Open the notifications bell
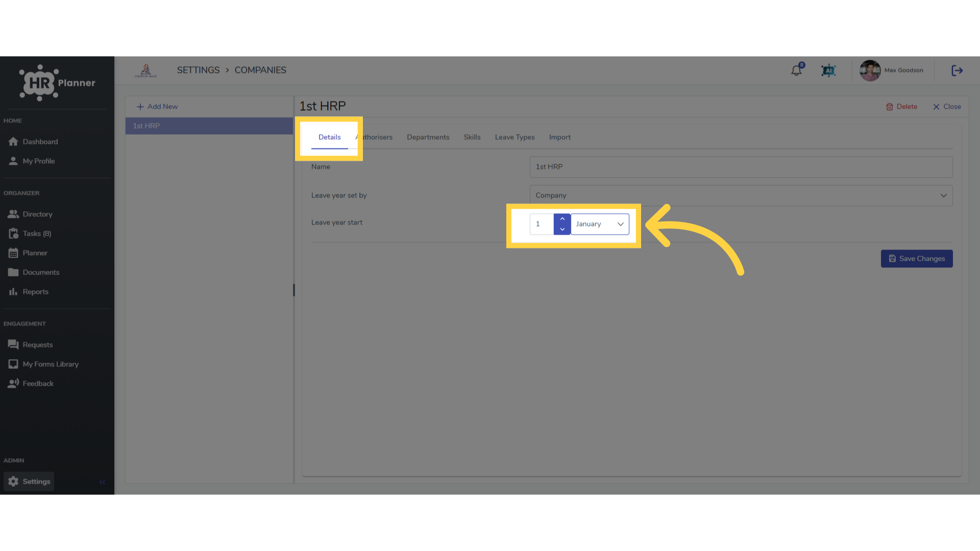 pos(796,70)
